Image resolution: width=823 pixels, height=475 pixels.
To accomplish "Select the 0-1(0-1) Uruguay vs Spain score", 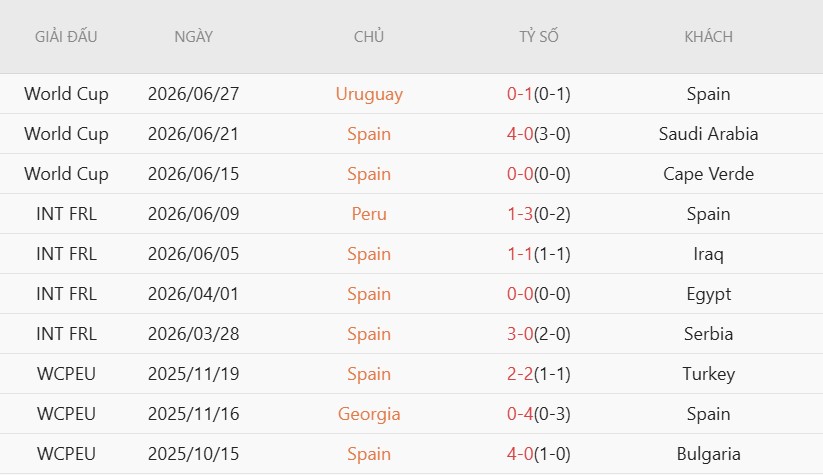I will [539, 94].
